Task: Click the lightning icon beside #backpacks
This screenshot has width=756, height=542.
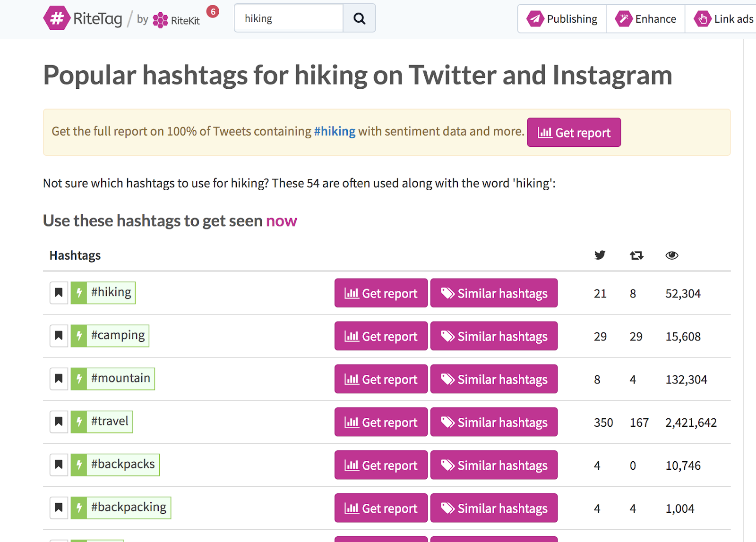Action: 79,465
